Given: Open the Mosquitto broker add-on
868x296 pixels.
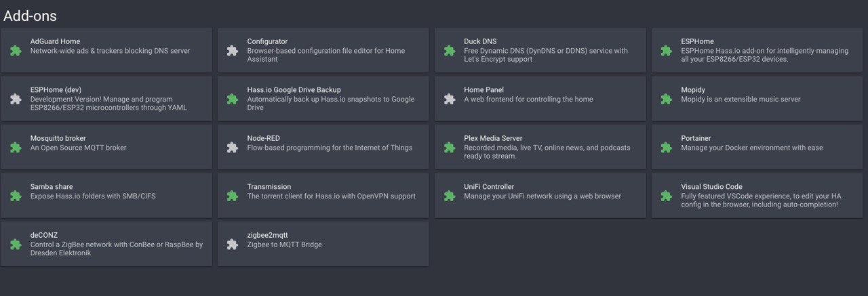Looking at the screenshot, I should click(106, 147).
